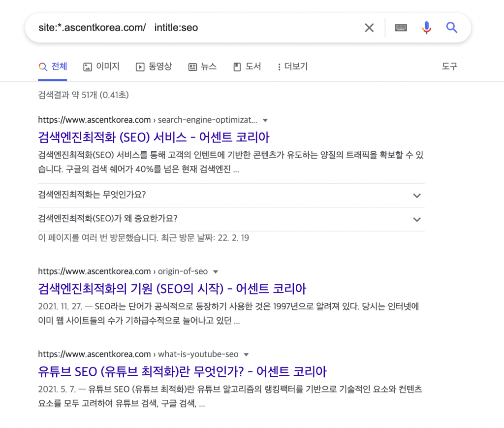Open 검색엔진최적화 (SEO) 서비스 - 어센트 코리아 result

[x=154, y=137]
